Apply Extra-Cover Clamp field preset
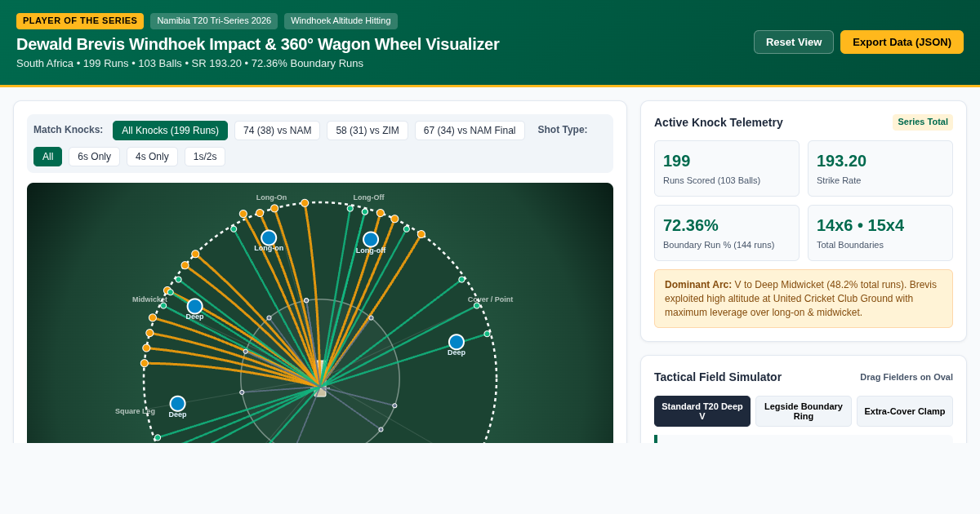This screenshot has height=514, width=980. pos(905,411)
